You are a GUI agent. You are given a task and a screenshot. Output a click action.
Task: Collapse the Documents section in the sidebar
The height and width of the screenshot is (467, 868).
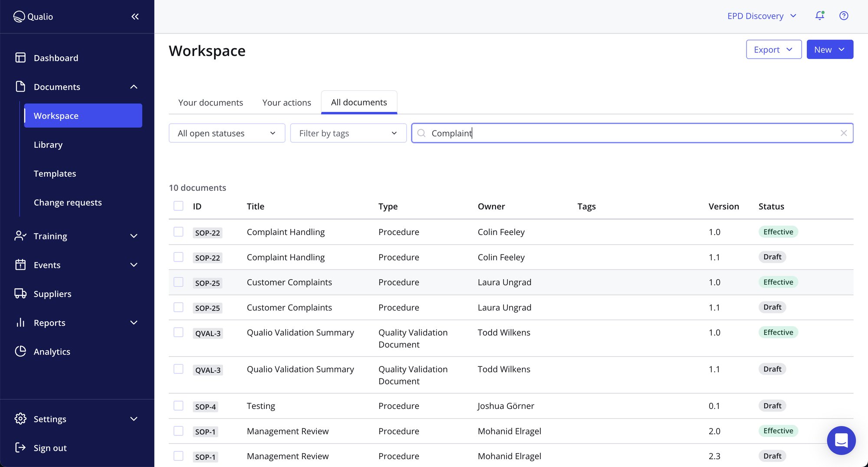point(134,86)
